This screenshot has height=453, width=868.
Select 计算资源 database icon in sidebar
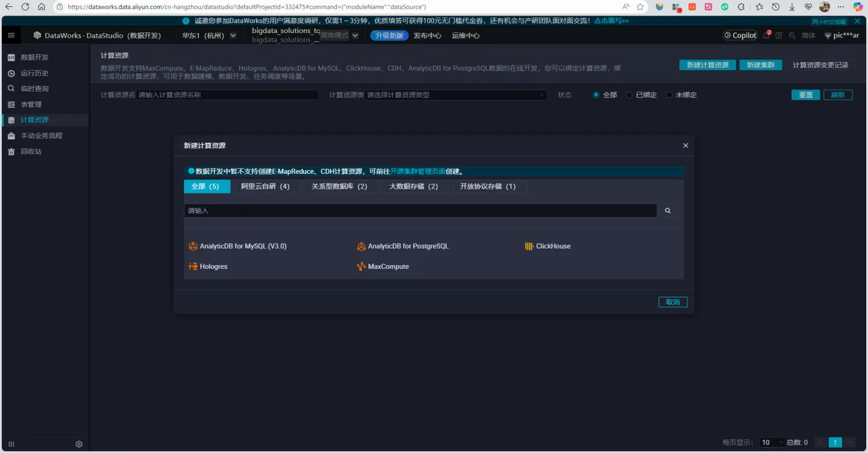tap(11, 120)
